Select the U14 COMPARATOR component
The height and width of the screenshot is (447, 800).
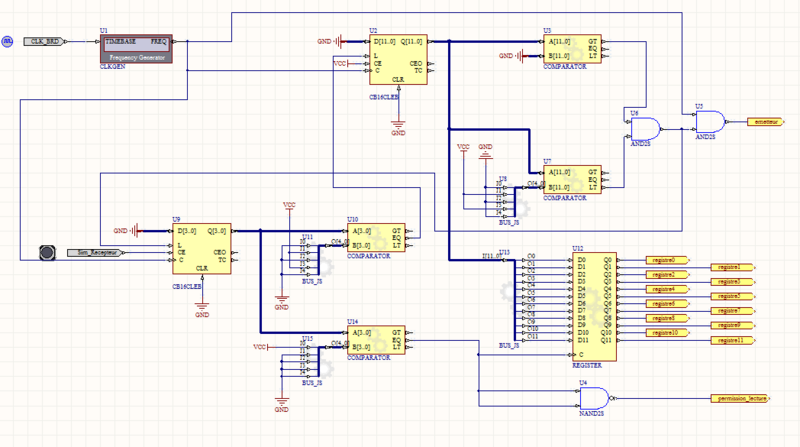pyautogui.click(x=376, y=340)
